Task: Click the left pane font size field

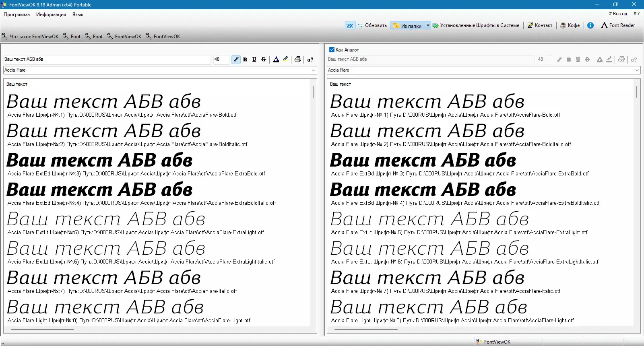Action: pos(221,60)
